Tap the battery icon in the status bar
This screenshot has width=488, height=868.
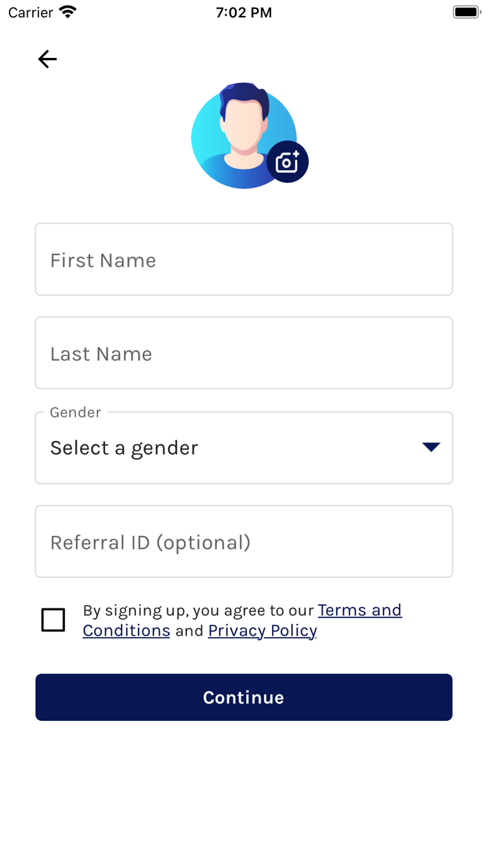[466, 13]
